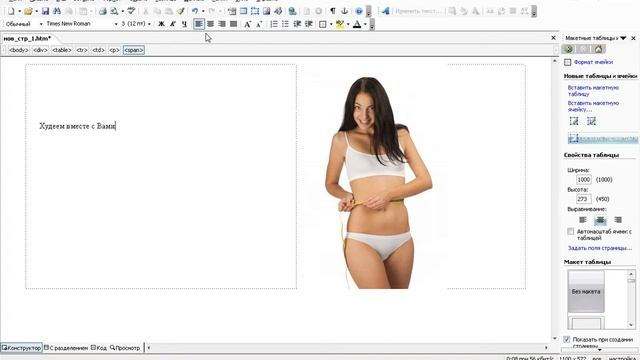Toggle align left in formatting toolbar
Screen dimensions: 640x360
pos(199,24)
